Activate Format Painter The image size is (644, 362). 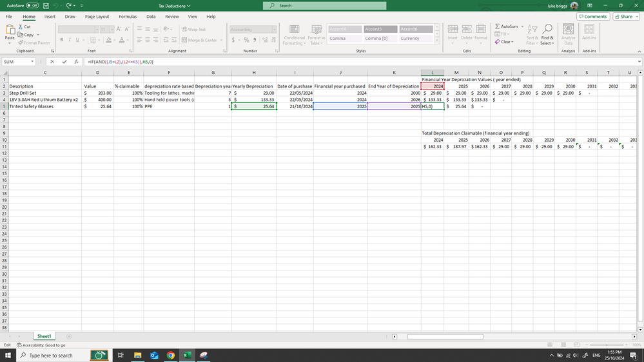[x=34, y=43]
